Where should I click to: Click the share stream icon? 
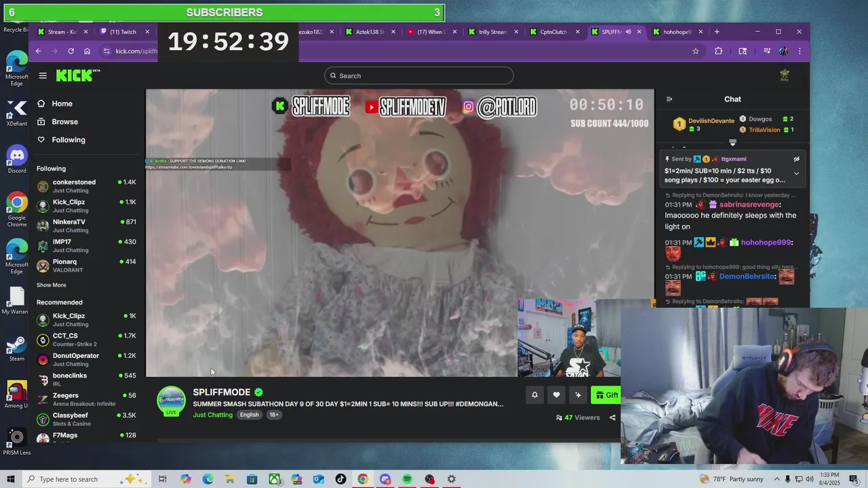pos(612,418)
